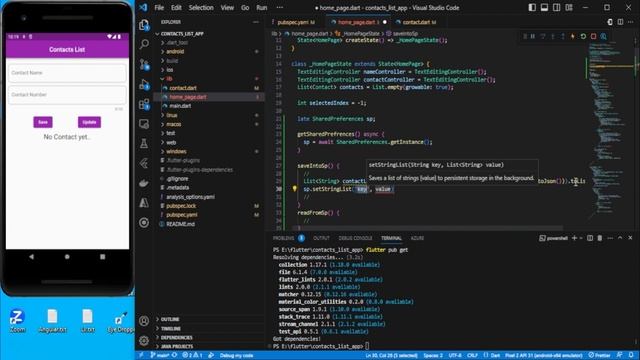
Task: Open contact.dart in the explorer tree
Action: pyautogui.click(x=183, y=88)
